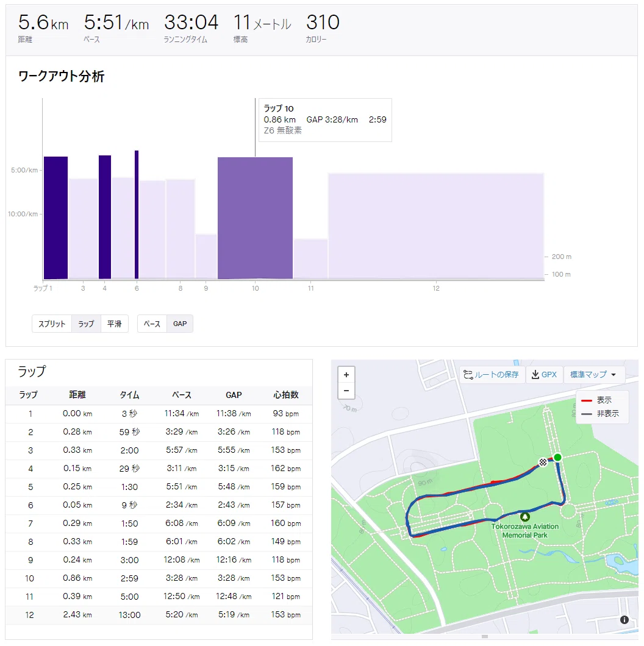The width and height of the screenshot is (644, 646).
Task: Zoom in the map with plus button
Action: [x=346, y=375]
